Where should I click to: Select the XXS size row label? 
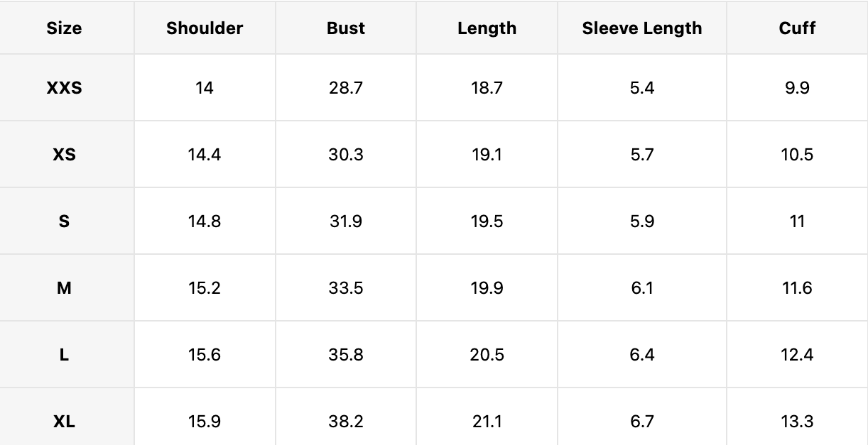[x=64, y=88]
